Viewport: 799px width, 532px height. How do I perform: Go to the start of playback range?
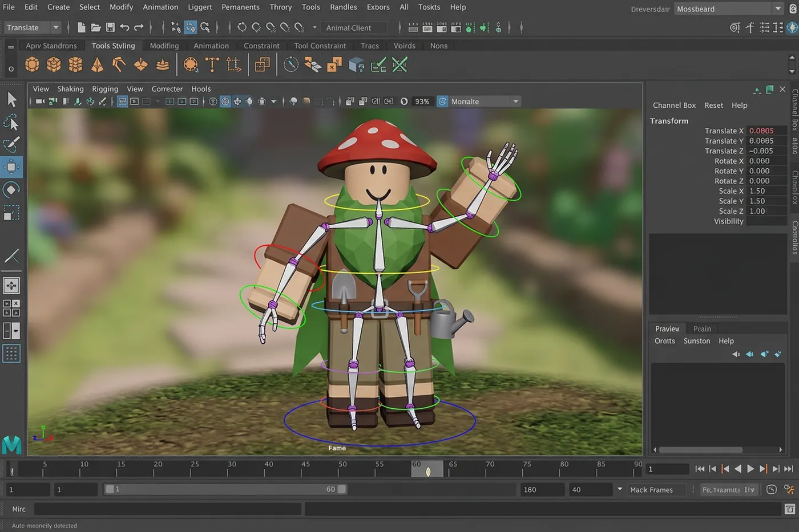[x=700, y=469]
